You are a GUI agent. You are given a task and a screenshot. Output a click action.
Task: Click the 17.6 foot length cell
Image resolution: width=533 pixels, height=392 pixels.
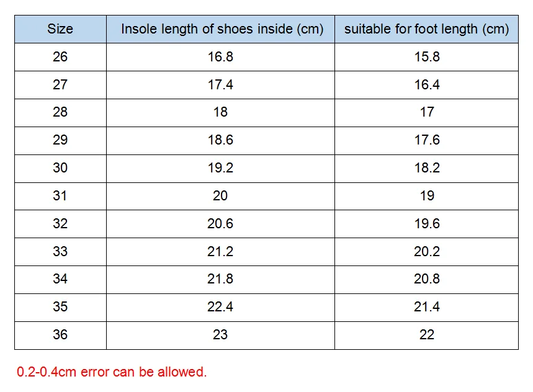427,140
